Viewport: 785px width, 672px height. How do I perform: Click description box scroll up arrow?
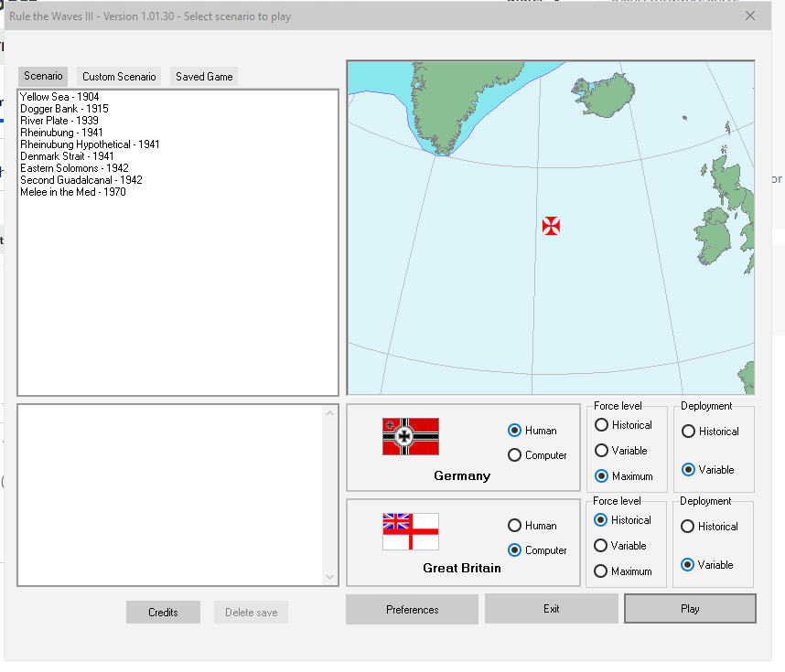tap(329, 413)
